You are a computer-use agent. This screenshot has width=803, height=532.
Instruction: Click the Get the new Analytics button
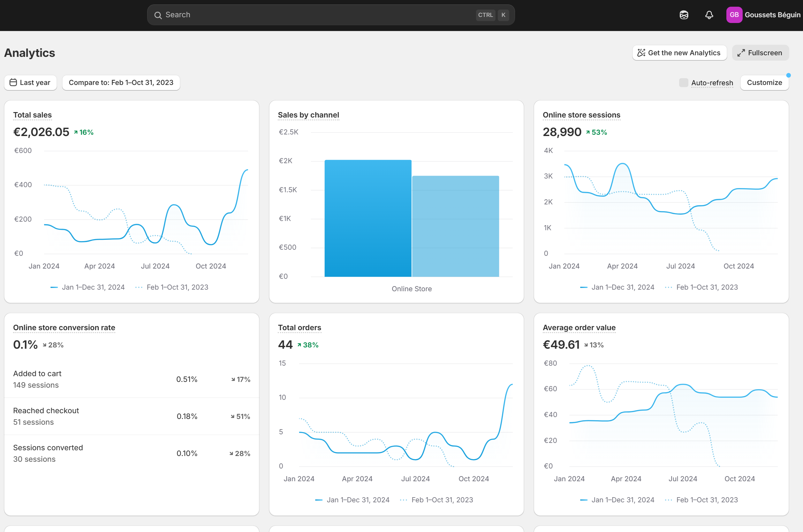(679, 53)
